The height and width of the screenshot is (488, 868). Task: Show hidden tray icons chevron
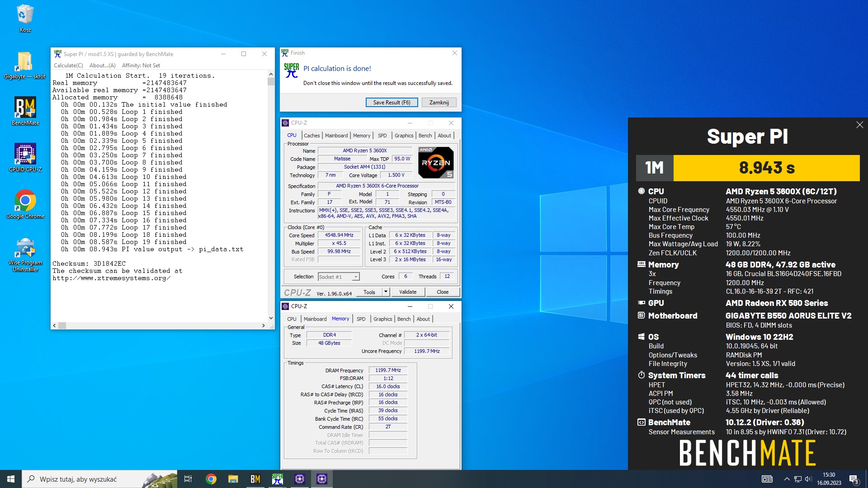coord(787,479)
